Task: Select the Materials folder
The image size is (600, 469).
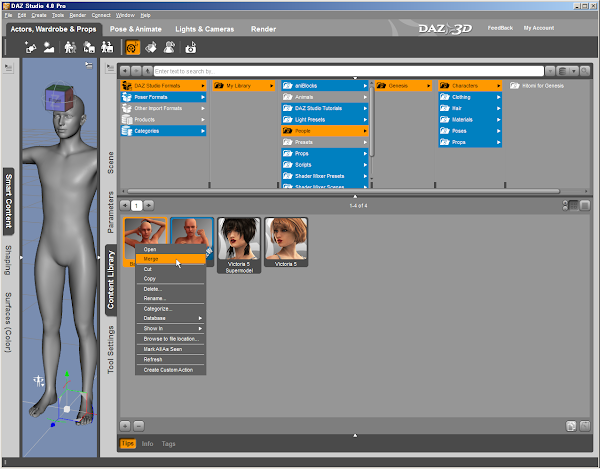Action: click(470, 120)
